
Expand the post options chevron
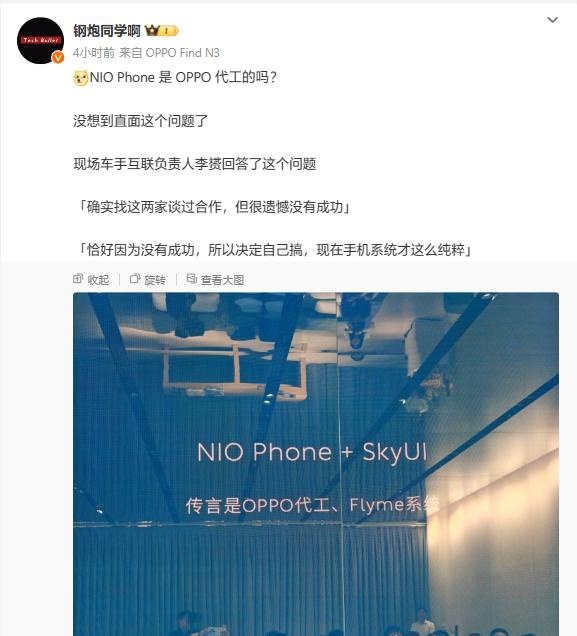click(x=552, y=20)
